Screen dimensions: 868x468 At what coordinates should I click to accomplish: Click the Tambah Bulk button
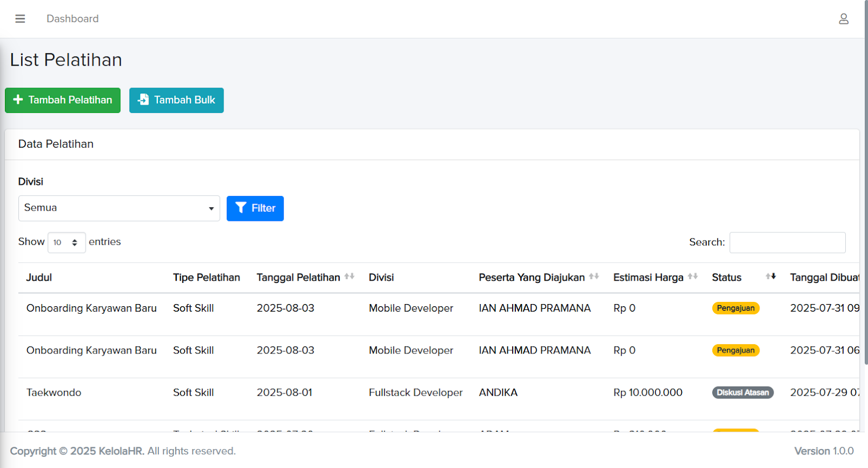click(176, 100)
